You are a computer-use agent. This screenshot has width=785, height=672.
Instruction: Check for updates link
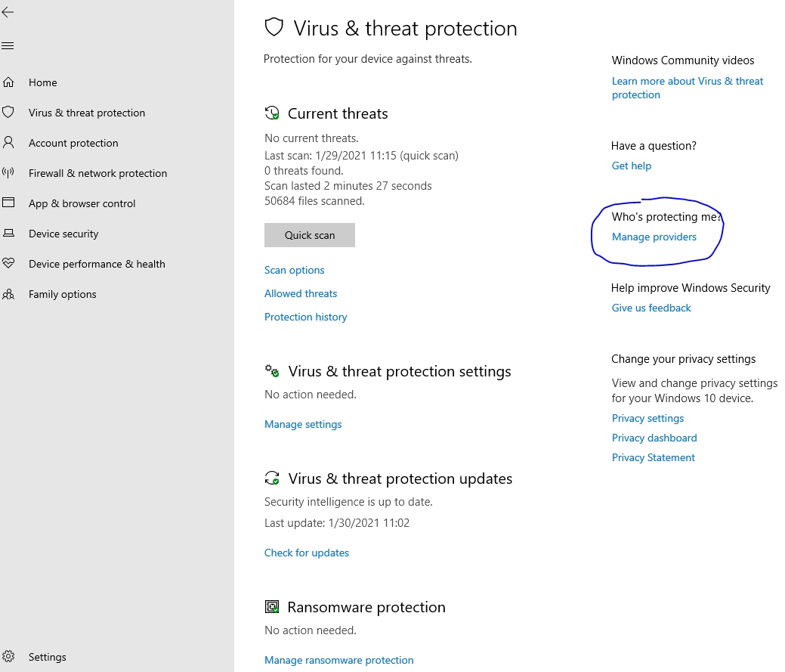(307, 553)
